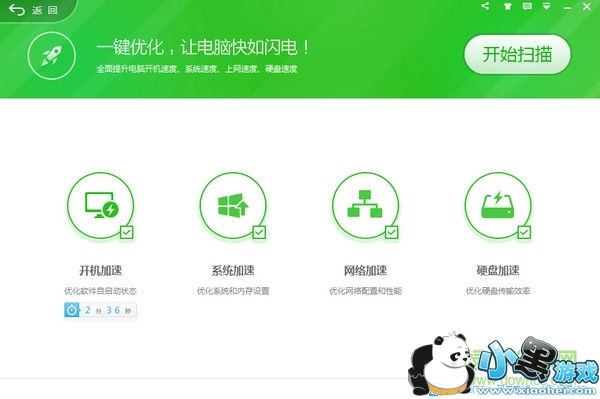The image size is (600, 399).
Task: Select the 硬盘加速 disk drive icon
Action: click(x=498, y=205)
